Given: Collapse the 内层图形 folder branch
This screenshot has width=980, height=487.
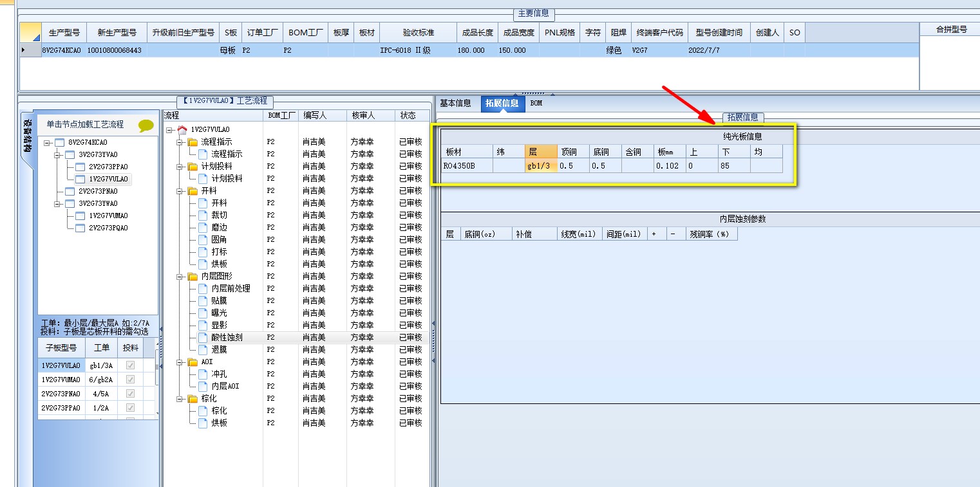Looking at the screenshot, I should coord(180,276).
